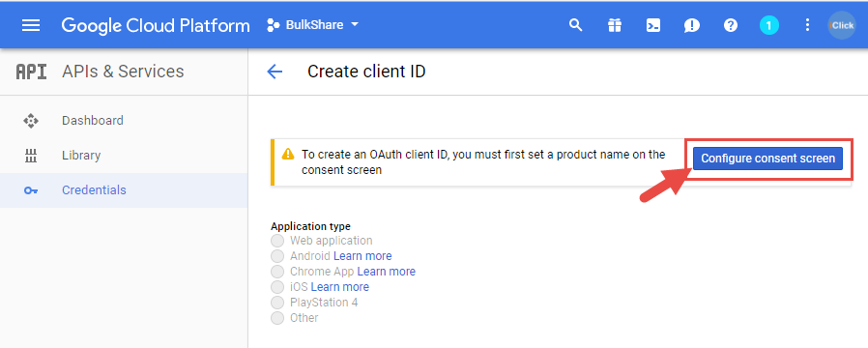The height and width of the screenshot is (348, 868).
Task: Open the help question mark icon
Action: pyautogui.click(x=731, y=25)
